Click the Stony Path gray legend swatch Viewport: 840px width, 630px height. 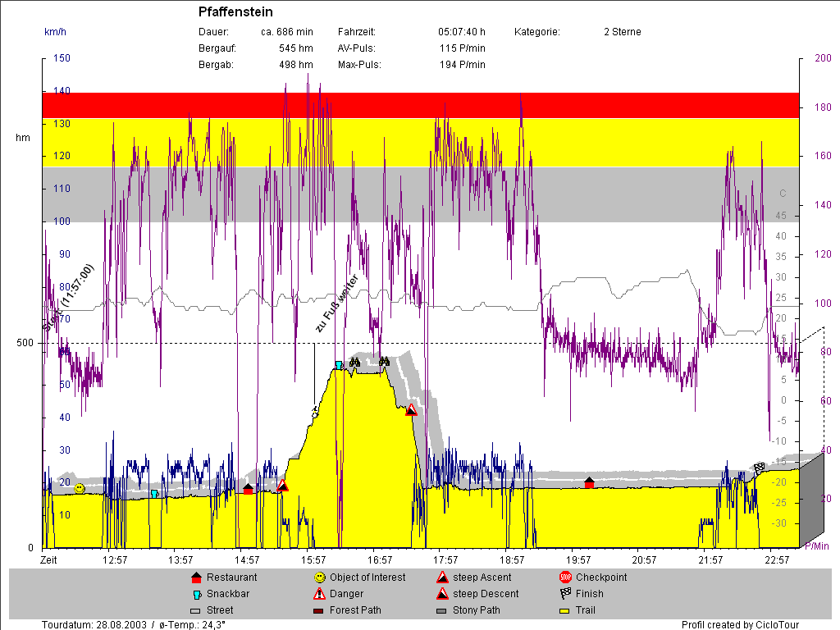[442, 610]
